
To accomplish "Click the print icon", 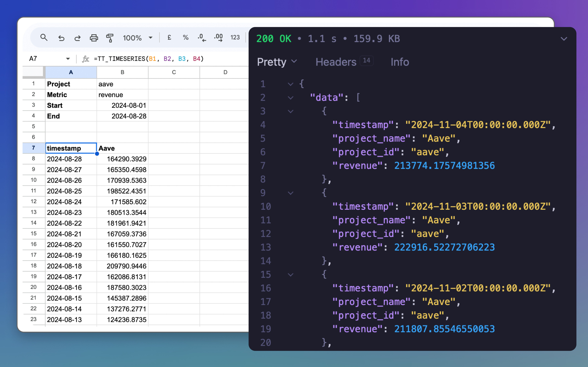I will coord(94,38).
